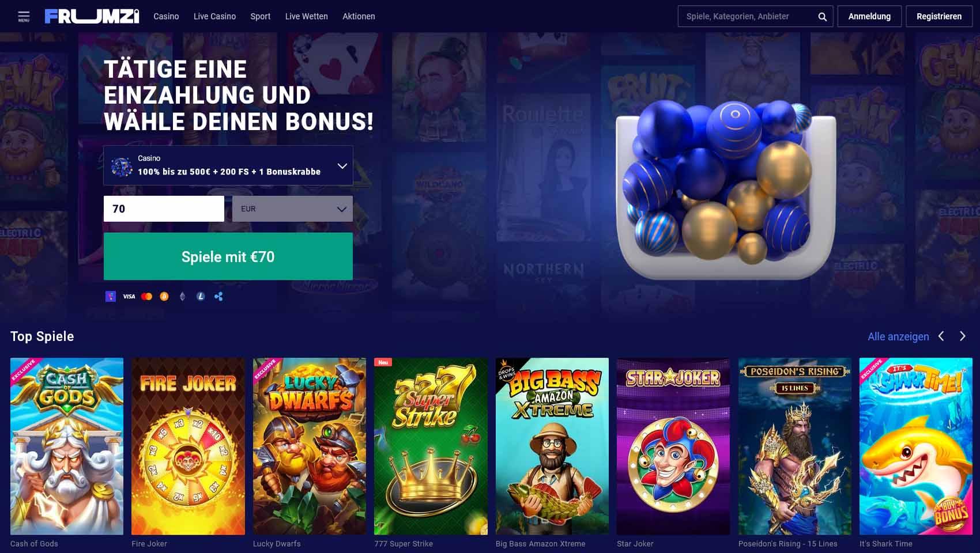Select the Visa payment icon
The image size is (980, 553).
pos(129,297)
